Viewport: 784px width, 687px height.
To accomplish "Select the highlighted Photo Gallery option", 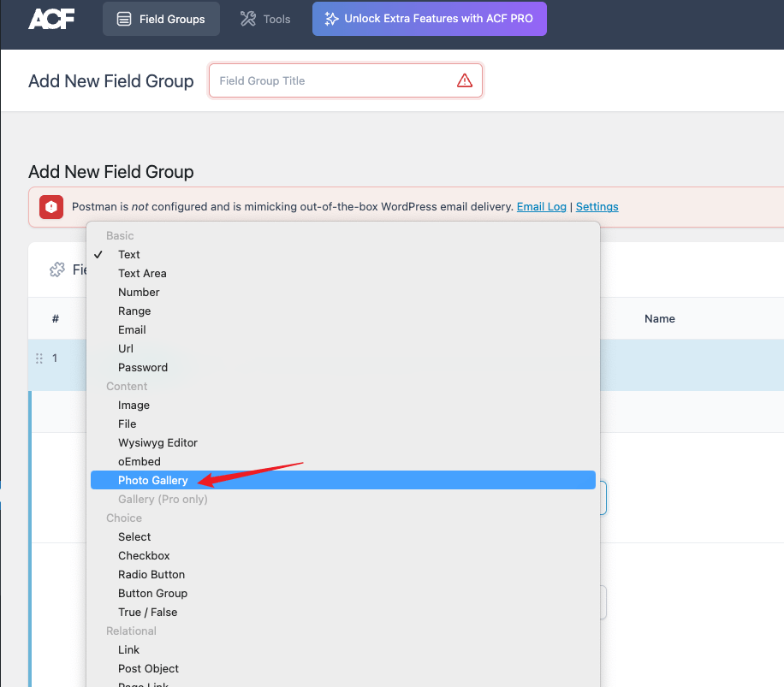I will point(343,480).
